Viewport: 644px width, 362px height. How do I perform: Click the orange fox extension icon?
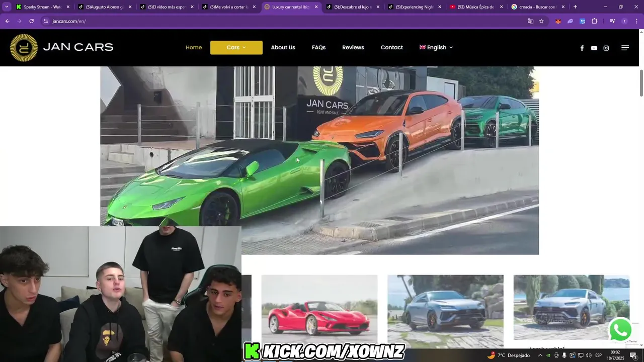pyautogui.click(x=558, y=21)
